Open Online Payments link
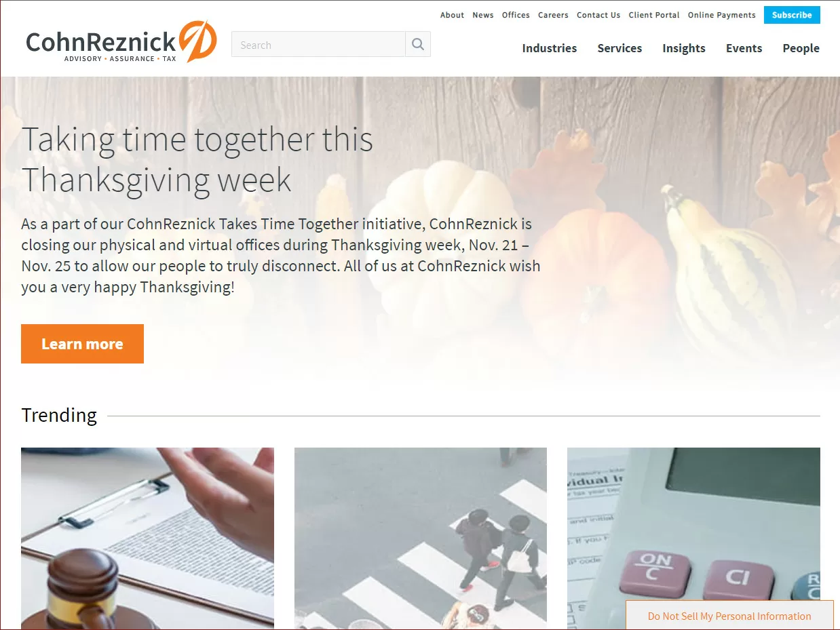The height and width of the screenshot is (630, 840). pos(721,15)
